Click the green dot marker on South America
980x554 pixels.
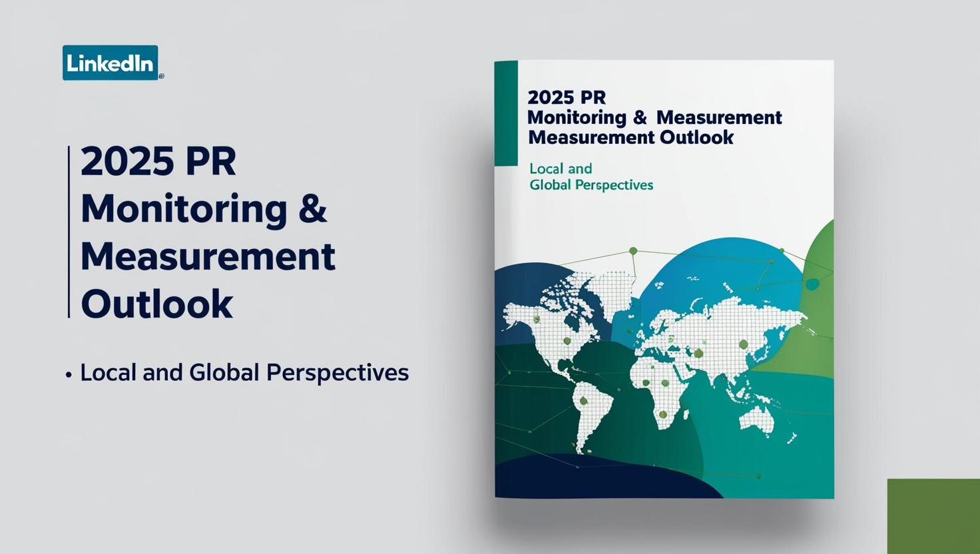583,401
